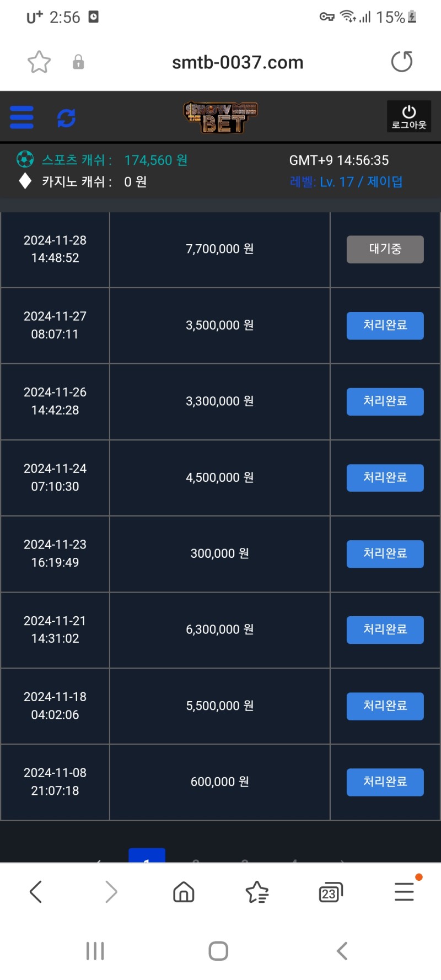The height and width of the screenshot is (980, 441).
Task: Tap 처리완료 for the 600,000 원 row
Action: pyautogui.click(x=385, y=782)
